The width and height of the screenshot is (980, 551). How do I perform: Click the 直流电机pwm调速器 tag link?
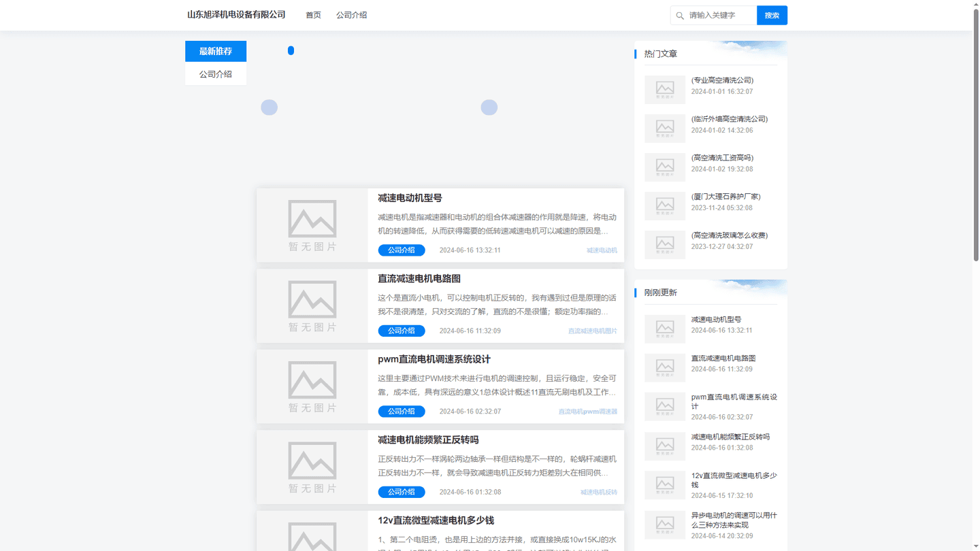(588, 412)
